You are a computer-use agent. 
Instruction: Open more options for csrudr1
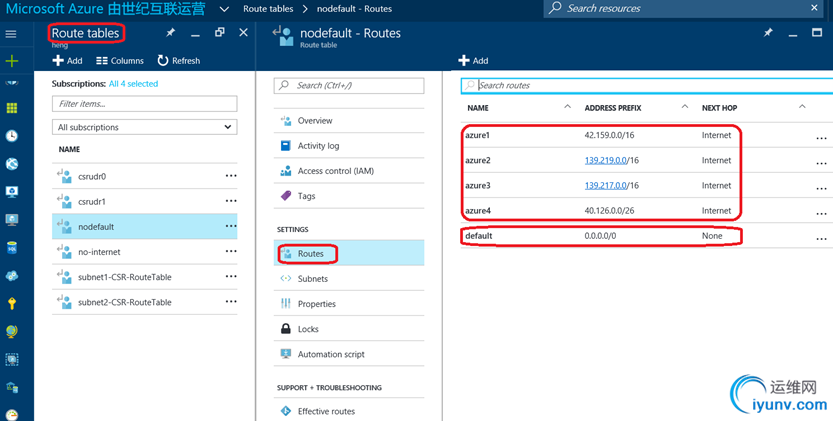[x=231, y=201]
